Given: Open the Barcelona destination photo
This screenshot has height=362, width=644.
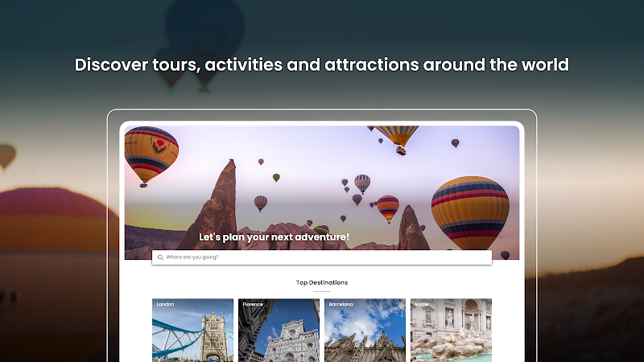Looking at the screenshot, I should 365,331.
